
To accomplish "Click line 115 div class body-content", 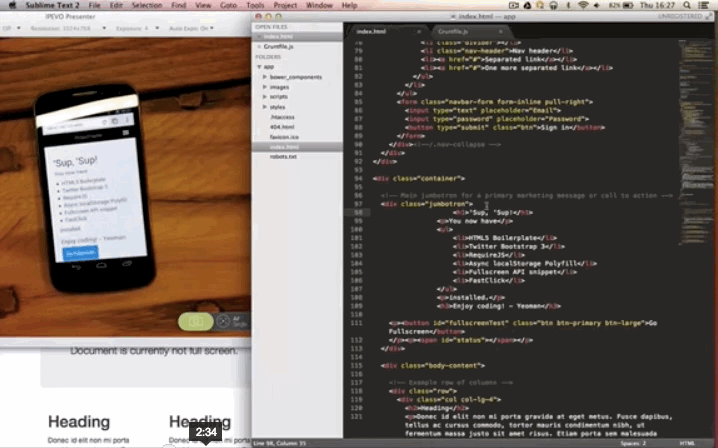I will point(433,366).
